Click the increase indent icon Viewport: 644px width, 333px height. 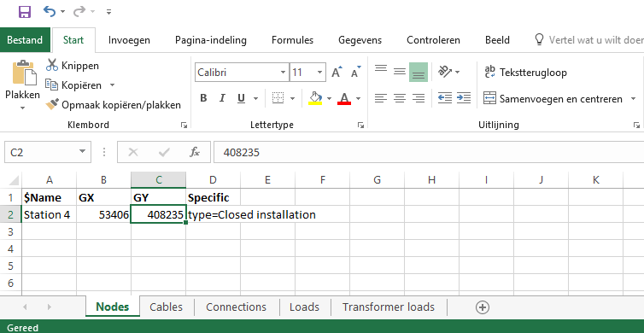[464, 98]
